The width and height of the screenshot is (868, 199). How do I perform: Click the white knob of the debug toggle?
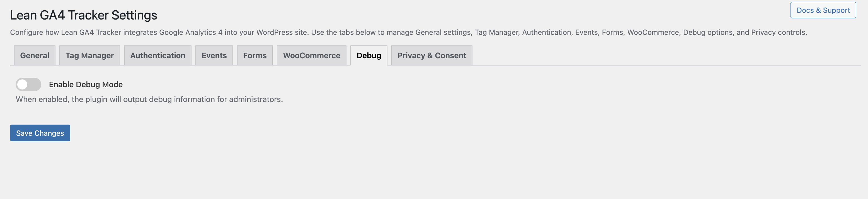point(22,84)
